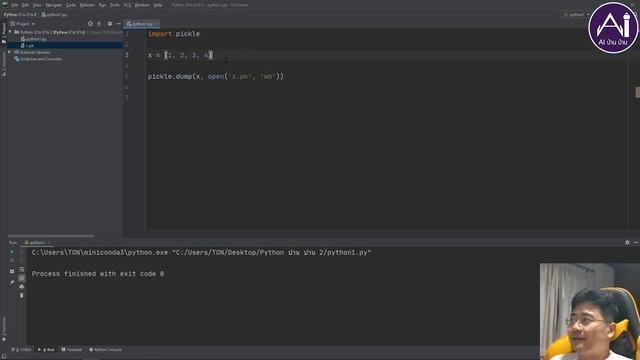Collapse the Python project root folder
The width and height of the screenshot is (640, 360).
point(11,32)
